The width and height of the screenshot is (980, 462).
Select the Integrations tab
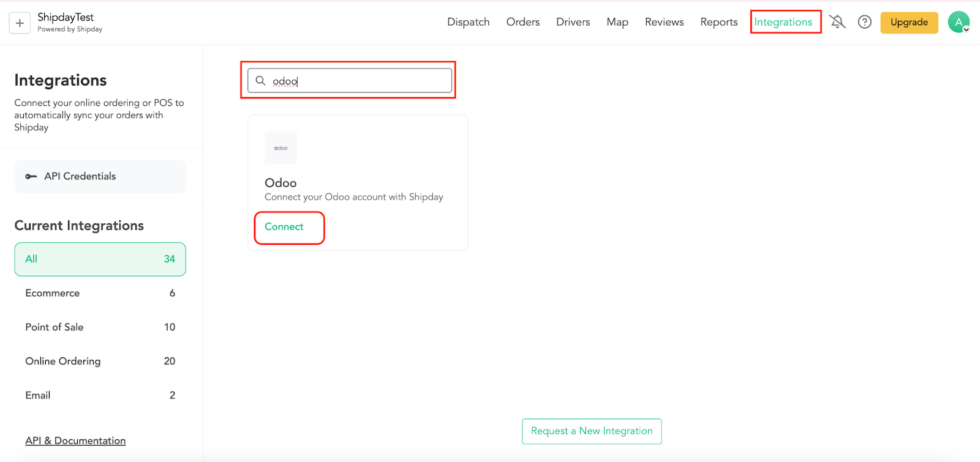[783, 22]
